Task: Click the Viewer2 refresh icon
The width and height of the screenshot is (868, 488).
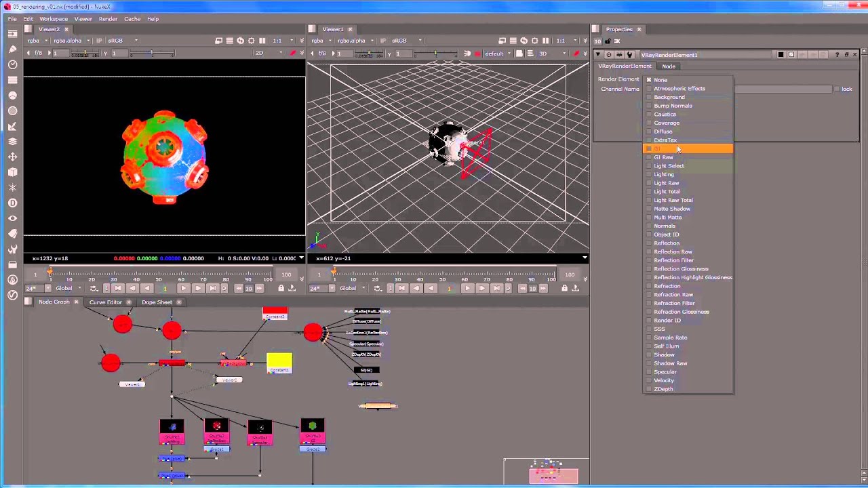Action: tap(239, 41)
